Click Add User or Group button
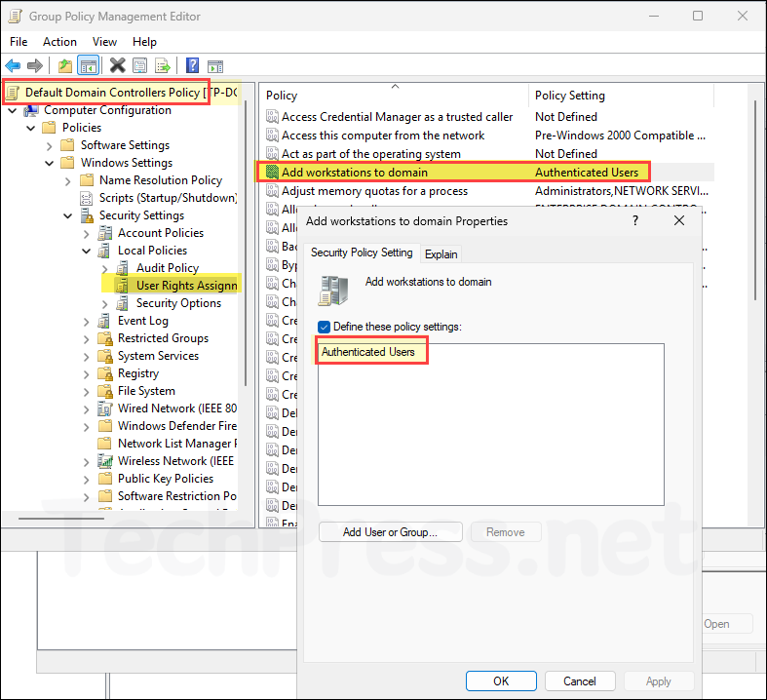Screen dimensions: 767x700 pyautogui.click(x=391, y=532)
